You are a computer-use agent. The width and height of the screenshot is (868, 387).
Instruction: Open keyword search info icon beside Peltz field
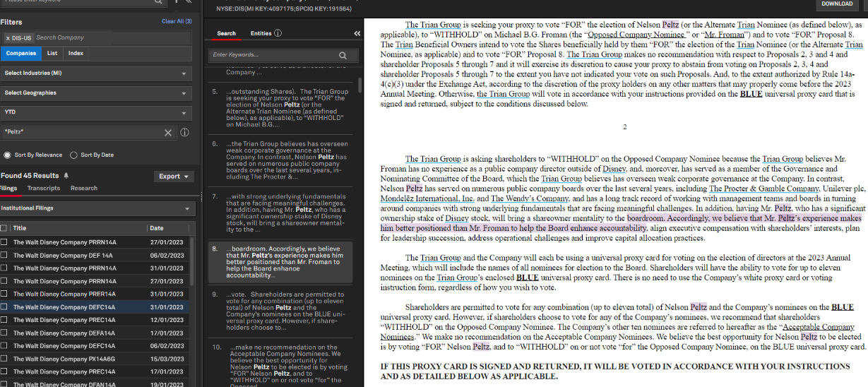pyautogui.click(x=184, y=133)
